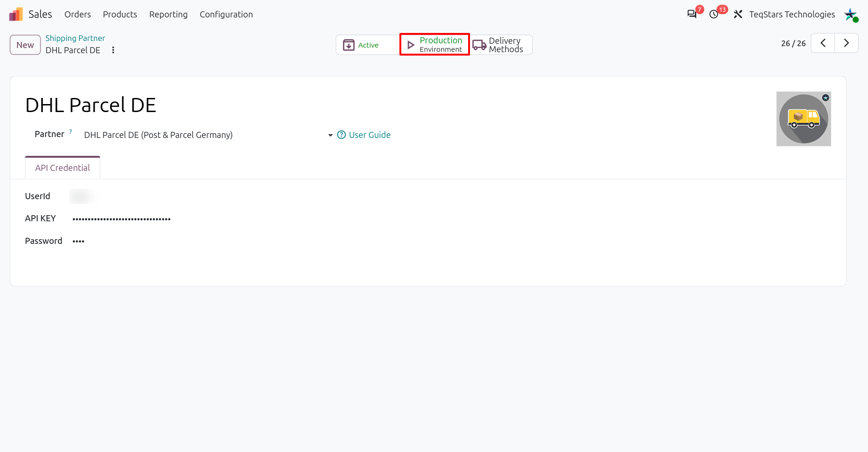The image size is (868, 452).
Task: Click the 26 / 26 pager counter
Action: tap(793, 43)
